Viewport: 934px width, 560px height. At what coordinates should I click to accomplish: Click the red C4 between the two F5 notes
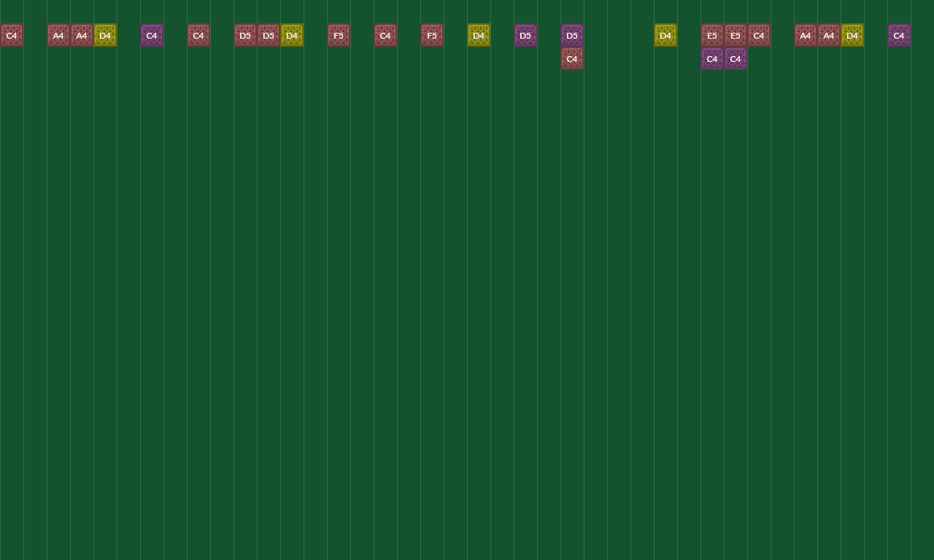point(385,35)
